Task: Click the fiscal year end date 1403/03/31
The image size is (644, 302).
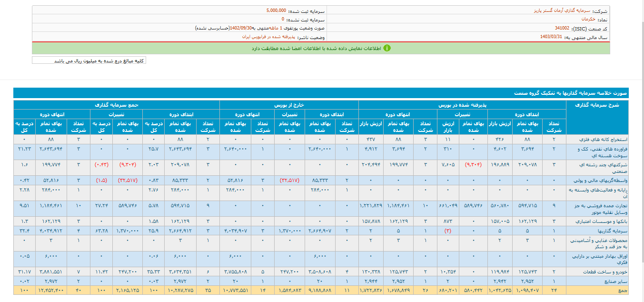Action: 551,37
